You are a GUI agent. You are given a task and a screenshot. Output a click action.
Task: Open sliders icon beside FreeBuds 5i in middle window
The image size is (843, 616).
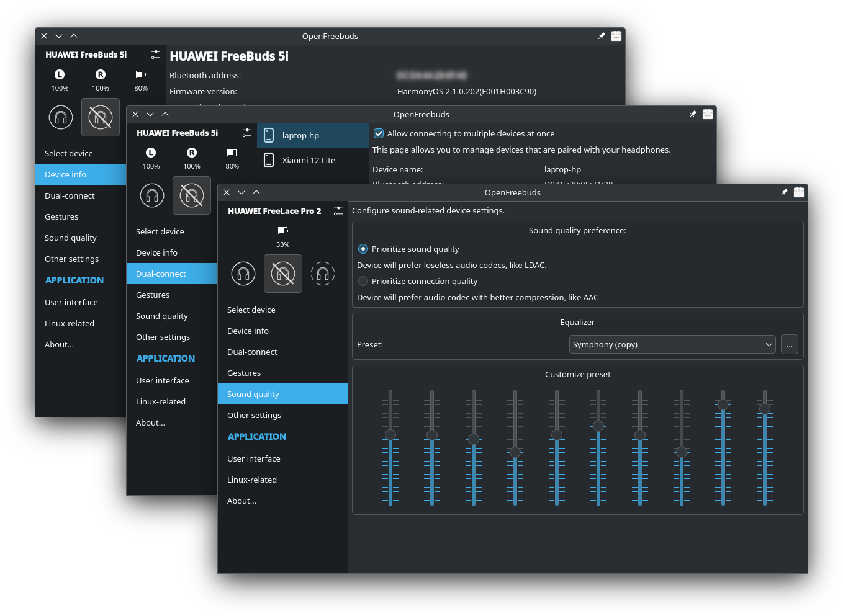246,133
